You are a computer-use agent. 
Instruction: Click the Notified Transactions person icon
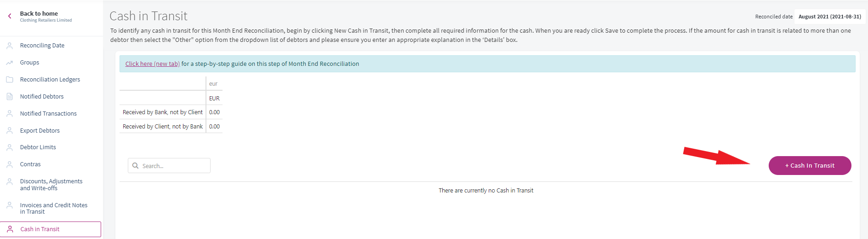click(x=10, y=114)
